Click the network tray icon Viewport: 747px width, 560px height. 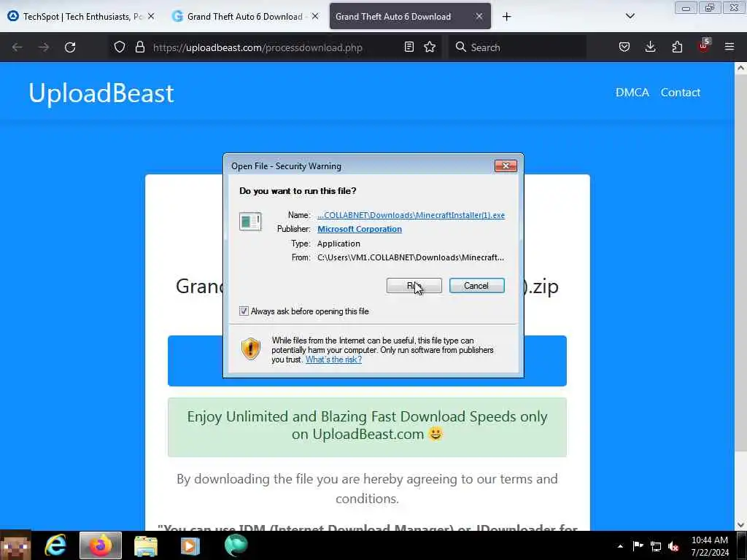pos(656,546)
